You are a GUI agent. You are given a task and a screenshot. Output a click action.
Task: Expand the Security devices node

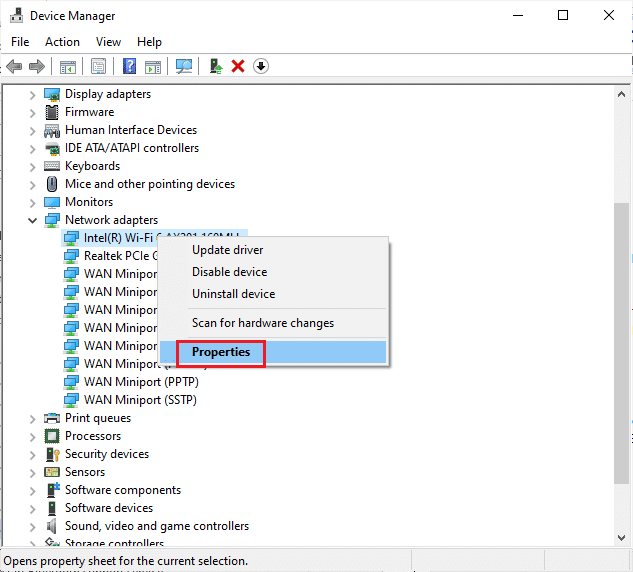pyautogui.click(x=33, y=454)
